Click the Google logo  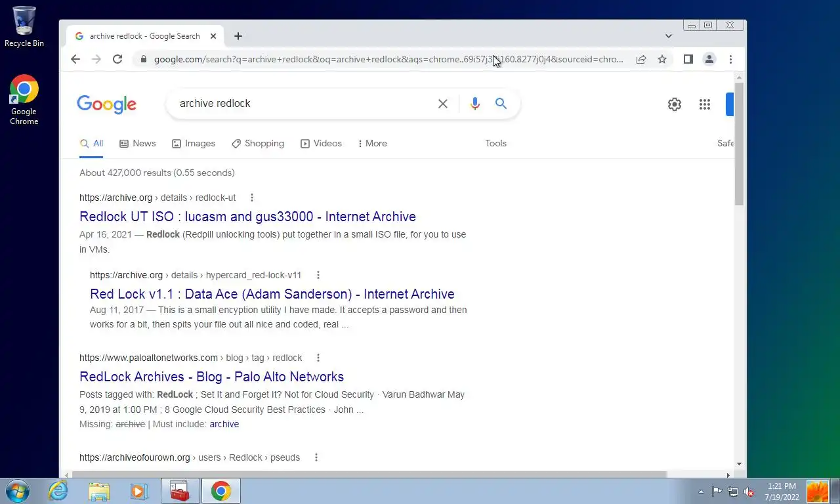[x=106, y=104]
